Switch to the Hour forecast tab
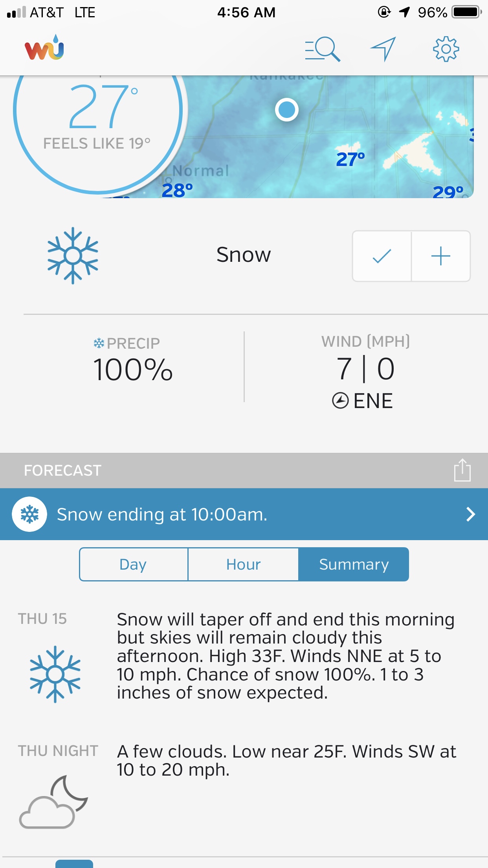Image resolution: width=488 pixels, height=868 pixels. tap(243, 565)
